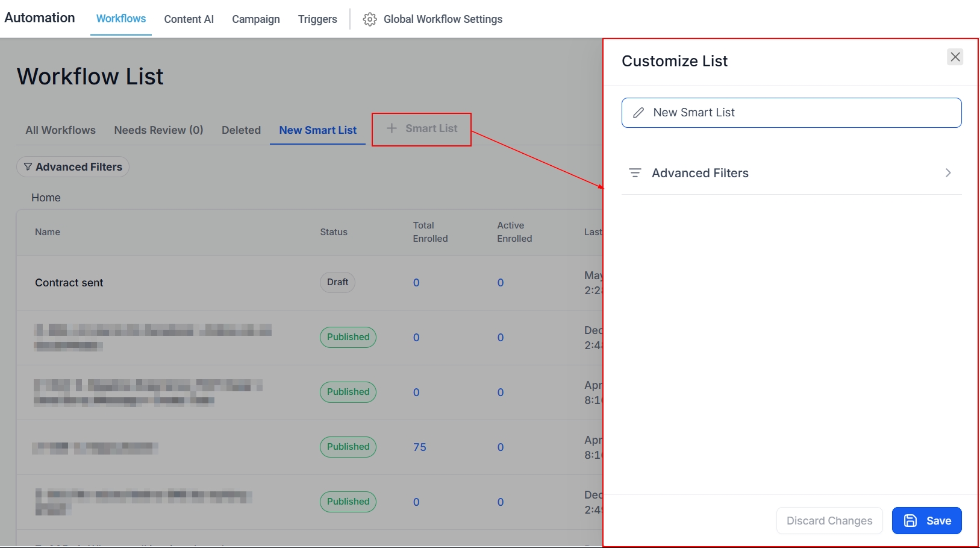
Task: Click the Home folder breadcrumb
Action: (x=46, y=198)
